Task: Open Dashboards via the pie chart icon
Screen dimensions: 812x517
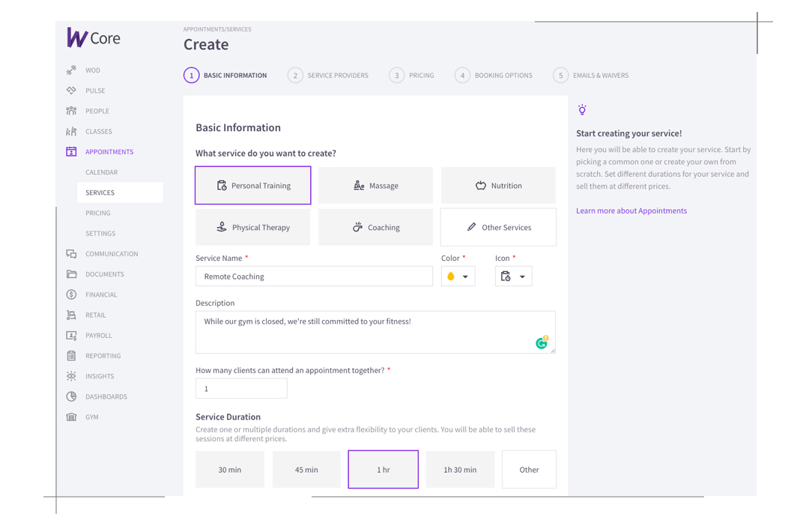Action: tap(71, 396)
